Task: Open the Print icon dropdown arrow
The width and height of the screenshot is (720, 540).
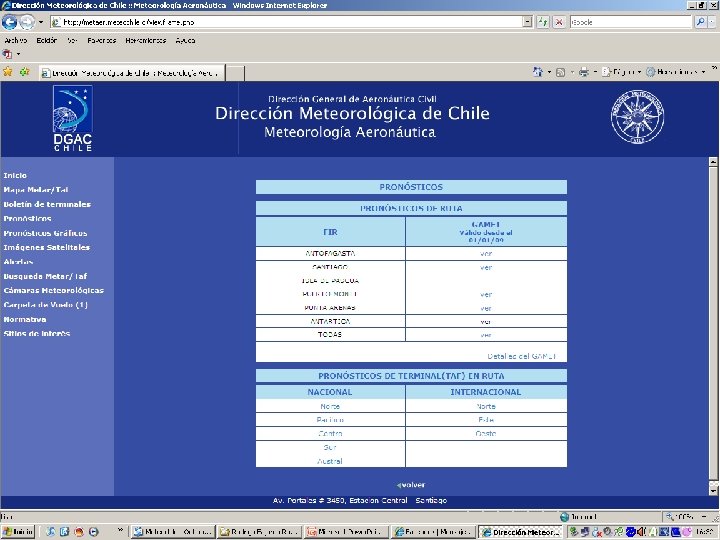Action: click(595, 72)
